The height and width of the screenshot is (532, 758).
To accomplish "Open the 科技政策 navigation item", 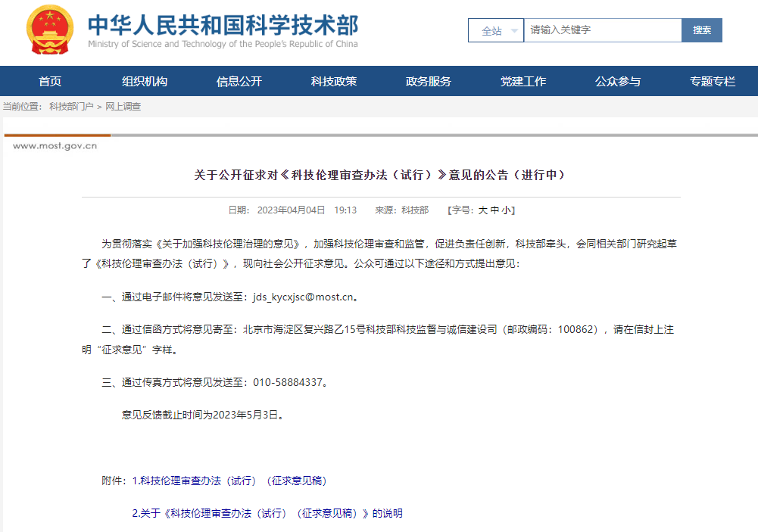I will [x=334, y=82].
